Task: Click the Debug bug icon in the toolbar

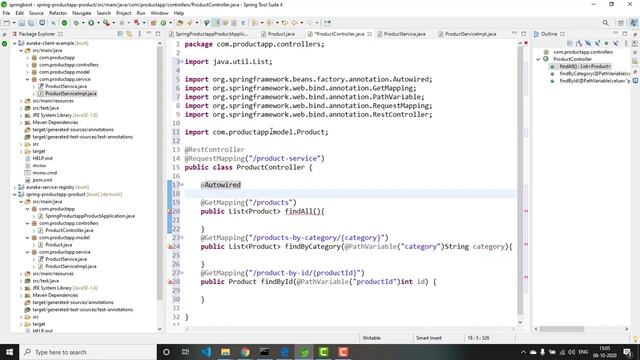Action: [76, 23]
